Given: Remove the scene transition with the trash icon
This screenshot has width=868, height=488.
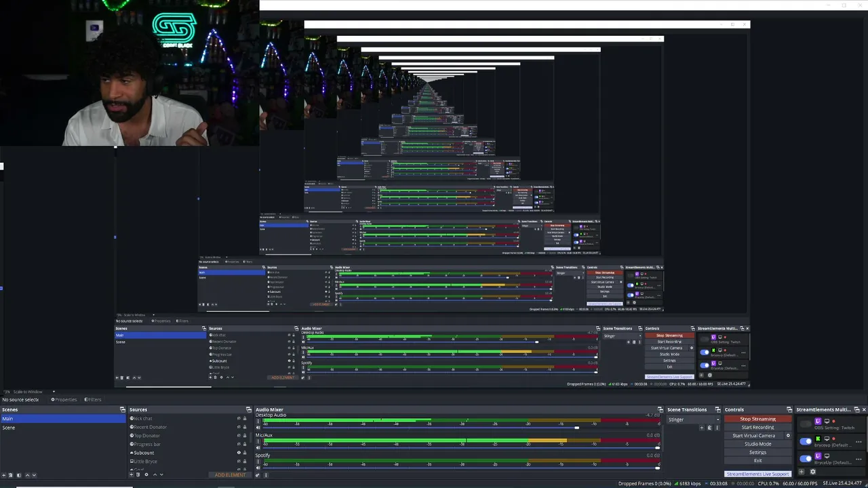Looking at the screenshot, I should coord(709,428).
